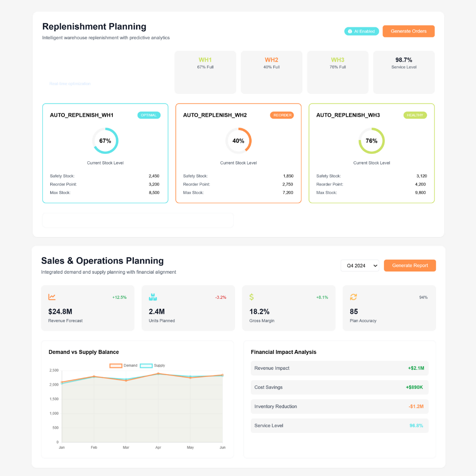The height and width of the screenshot is (476, 476).
Task: Click the HEALTHY status badge on WH3
Action: click(x=415, y=115)
